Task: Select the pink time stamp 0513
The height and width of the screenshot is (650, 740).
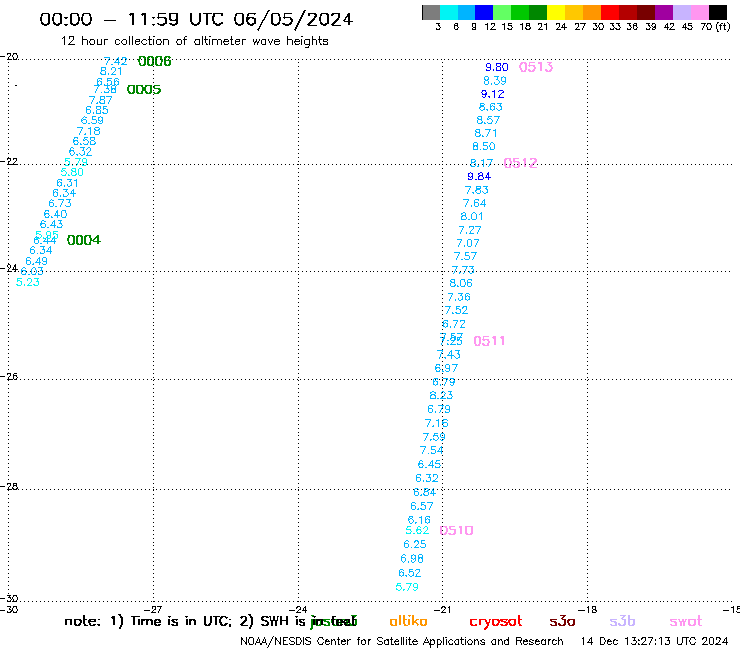Action: point(536,67)
